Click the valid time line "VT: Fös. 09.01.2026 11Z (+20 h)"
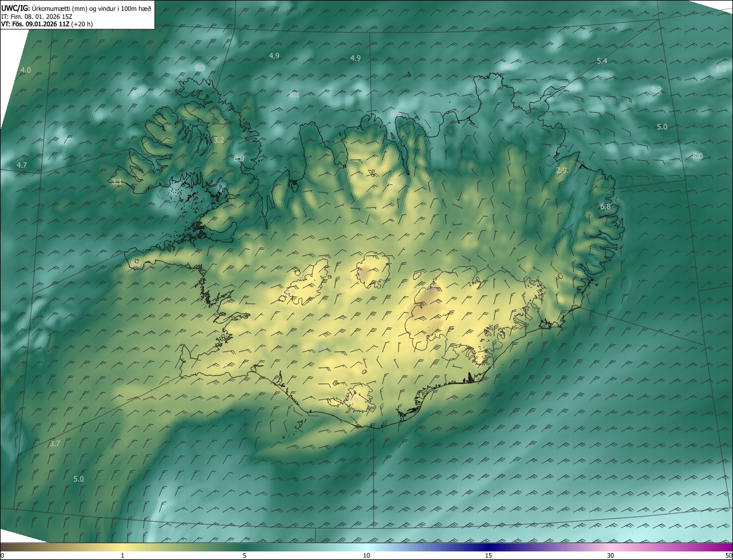 click(x=47, y=25)
